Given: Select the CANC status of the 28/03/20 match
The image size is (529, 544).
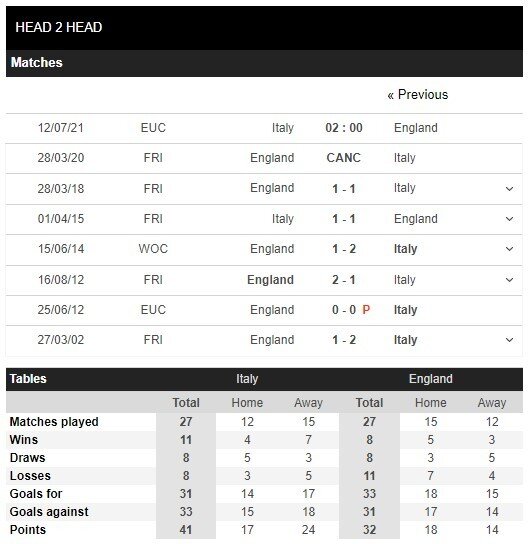Looking at the screenshot, I should pyautogui.click(x=343, y=158).
